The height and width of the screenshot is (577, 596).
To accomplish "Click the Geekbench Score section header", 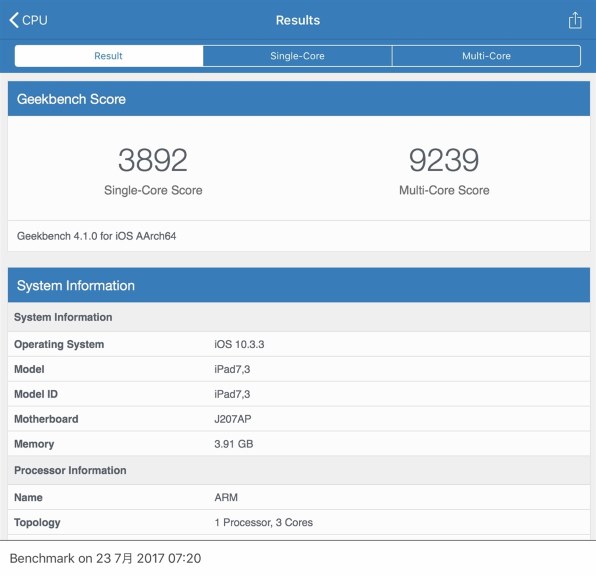I will point(299,99).
